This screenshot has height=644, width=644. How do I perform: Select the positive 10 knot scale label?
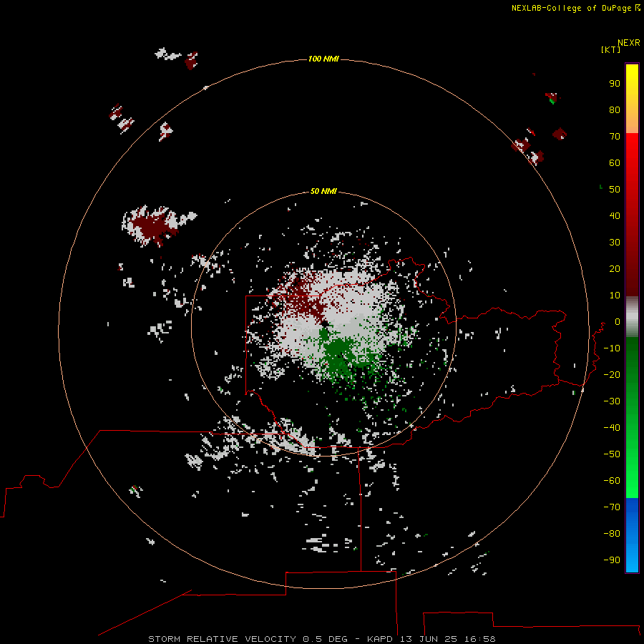click(x=615, y=296)
